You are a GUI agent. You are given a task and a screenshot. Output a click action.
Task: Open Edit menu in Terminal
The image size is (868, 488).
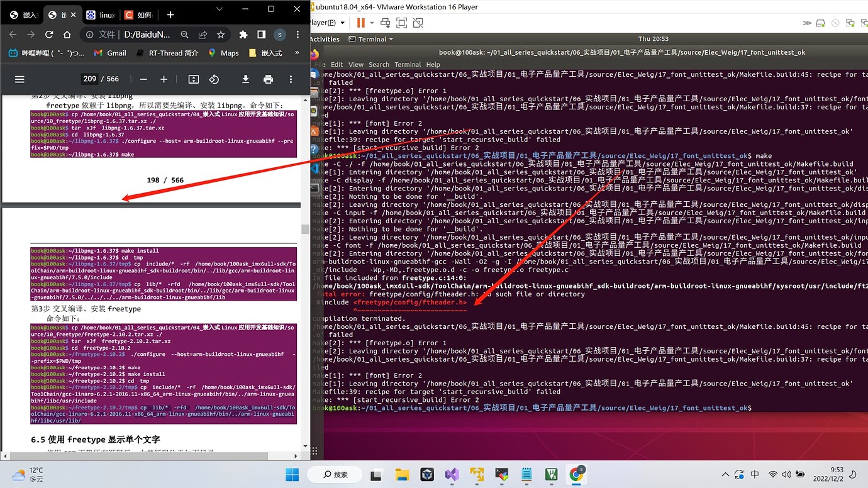pyautogui.click(x=337, y=64)
